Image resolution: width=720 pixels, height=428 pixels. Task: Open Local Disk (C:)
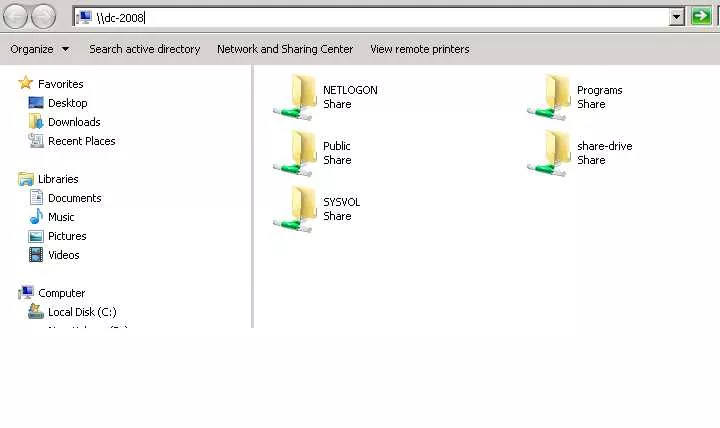[x=82, y=312]
